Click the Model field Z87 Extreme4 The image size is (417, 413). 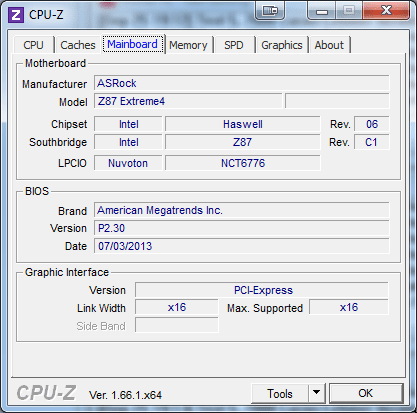pyautogui.click(x=188, y=101)
